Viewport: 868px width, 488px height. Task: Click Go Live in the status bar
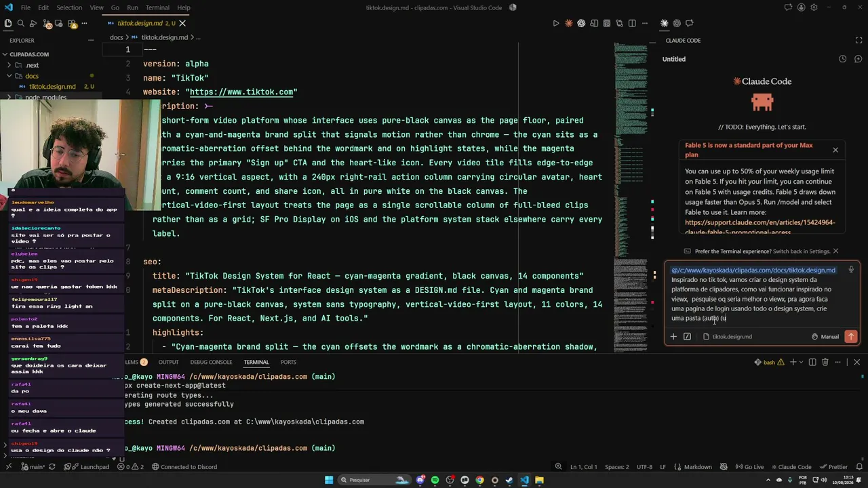[749, 466]
